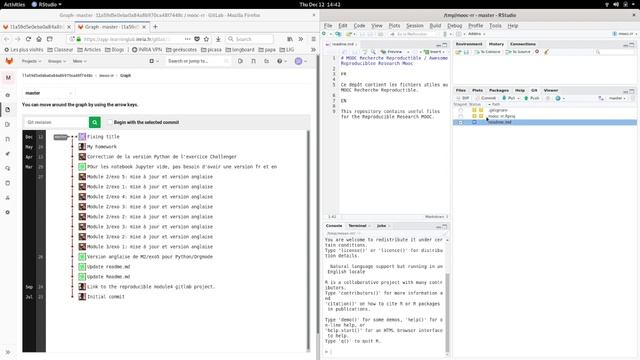Click the Fixing title commit
The image size is (640, 360).
[103, 137]
